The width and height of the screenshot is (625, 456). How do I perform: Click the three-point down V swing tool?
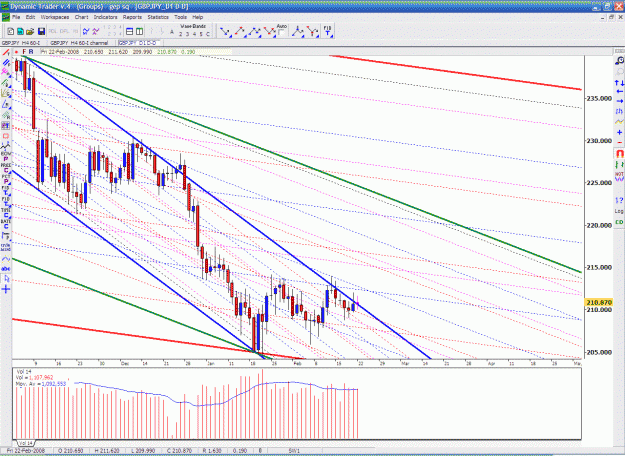(269, 31)
